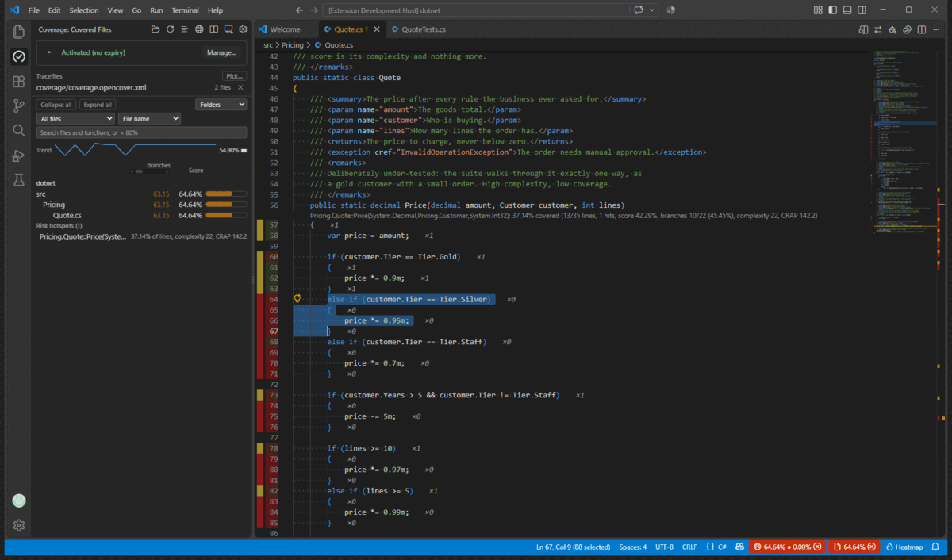Open the Extensions view in activity bar
This screenshot has width=952, height=560.
tap(19, 82)
